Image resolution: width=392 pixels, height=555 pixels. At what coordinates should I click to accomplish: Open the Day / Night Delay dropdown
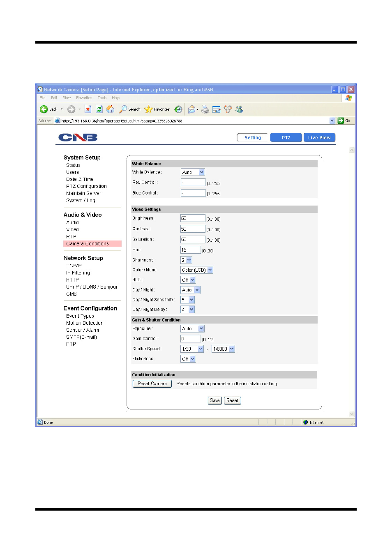(x=187, y=310)
